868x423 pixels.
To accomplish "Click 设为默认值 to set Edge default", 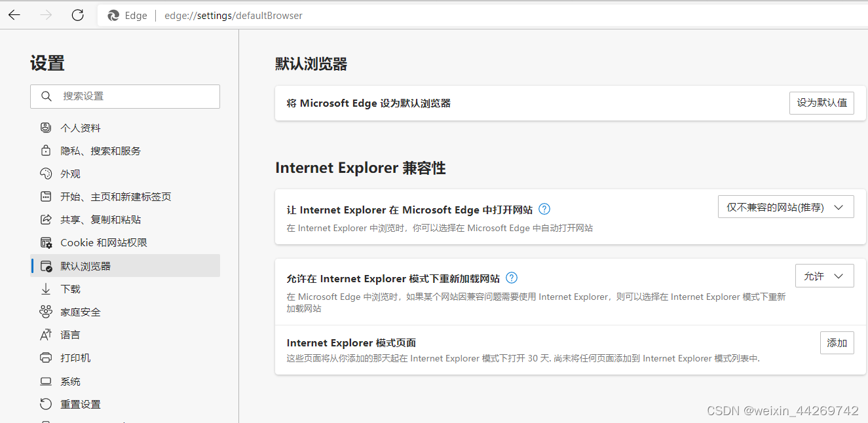I will point(821,103).
